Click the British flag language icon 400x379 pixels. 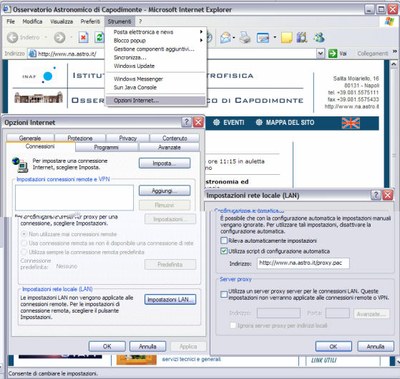point(351,123)
